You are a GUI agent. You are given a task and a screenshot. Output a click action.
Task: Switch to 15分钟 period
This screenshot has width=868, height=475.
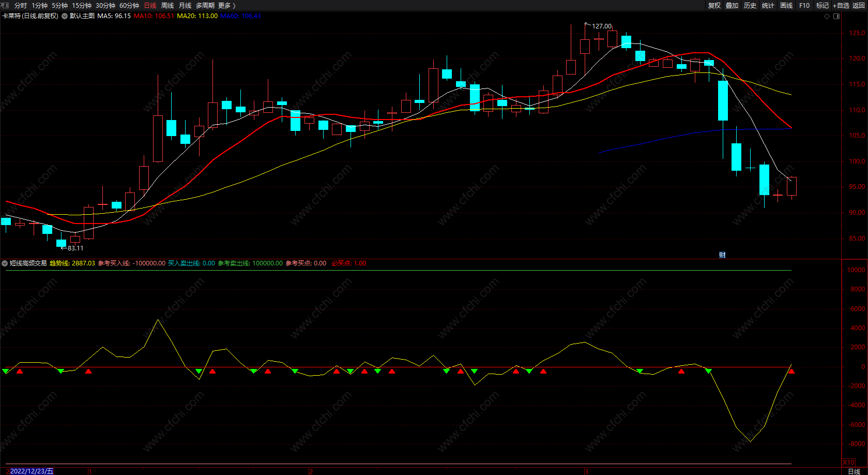coord(82,5)
